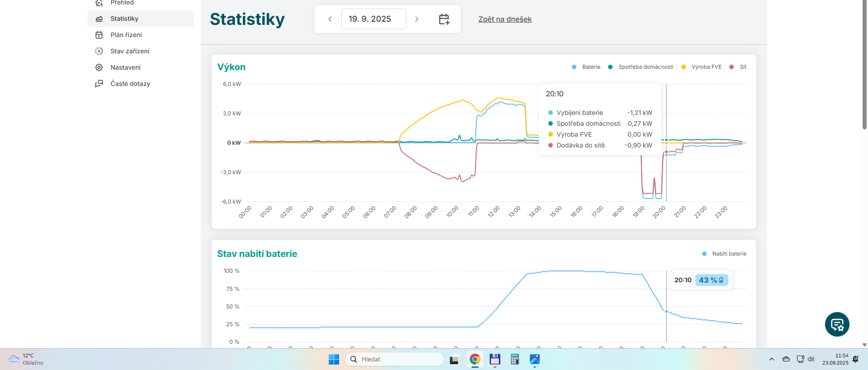Click the Síť red legend dot
Image resolution: width=868 pixels, height=370 pixels.
coord(731,67)
